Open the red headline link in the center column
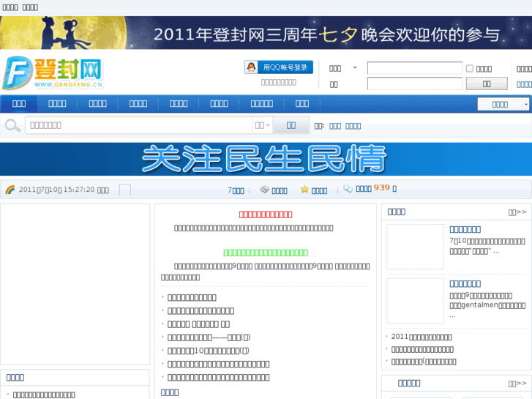The image size is (532, 399). [266, 215]
